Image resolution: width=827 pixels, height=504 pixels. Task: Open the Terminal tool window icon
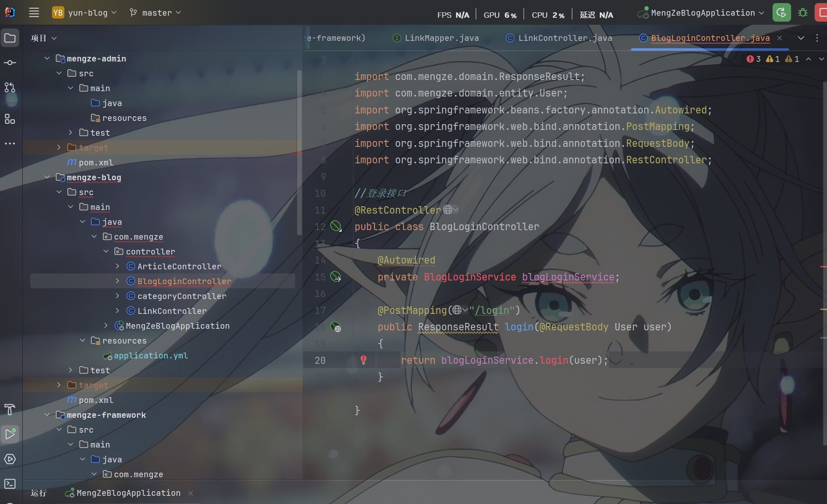(10, 483)
